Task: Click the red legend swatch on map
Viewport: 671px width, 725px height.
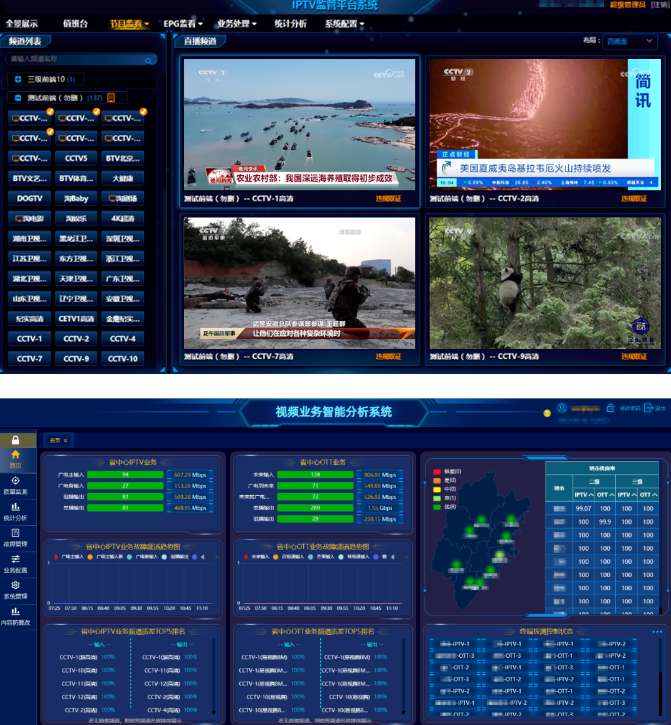Action: (437, 472)
